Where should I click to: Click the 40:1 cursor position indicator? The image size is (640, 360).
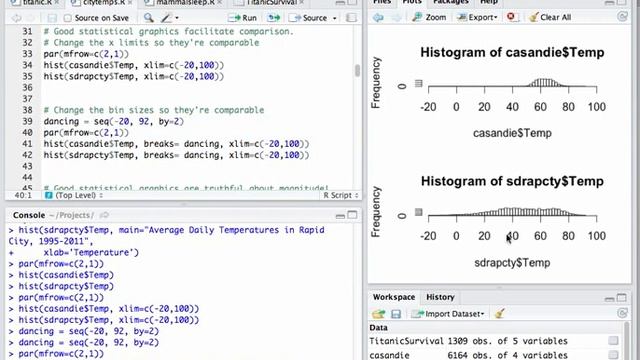(x=23, y=196)
